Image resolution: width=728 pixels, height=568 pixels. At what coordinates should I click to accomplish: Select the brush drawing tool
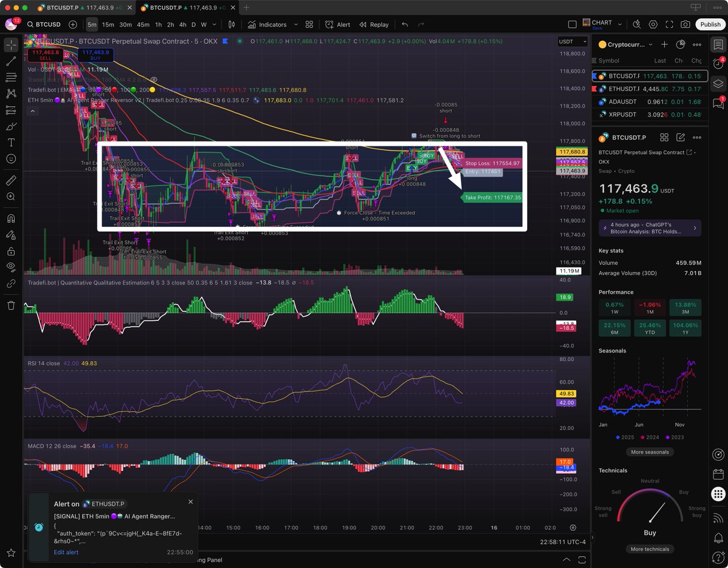[x=11, y=126]
